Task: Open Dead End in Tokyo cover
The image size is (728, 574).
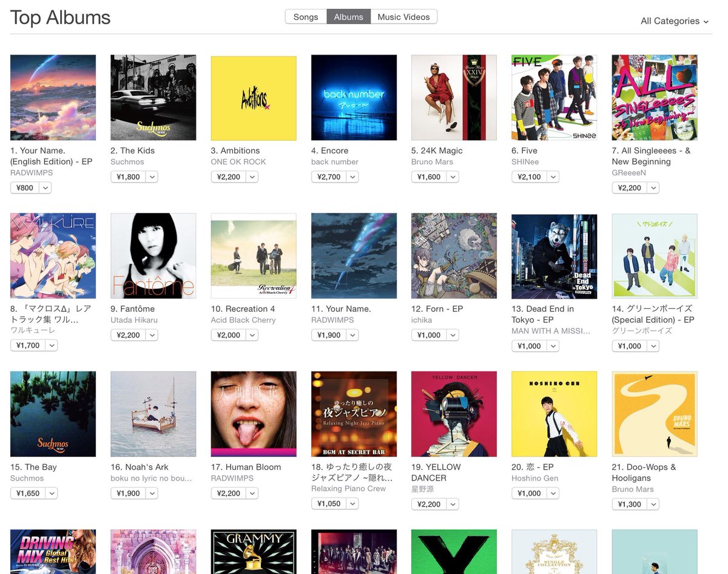Action: pyautogui.click(x=554, y=256)
